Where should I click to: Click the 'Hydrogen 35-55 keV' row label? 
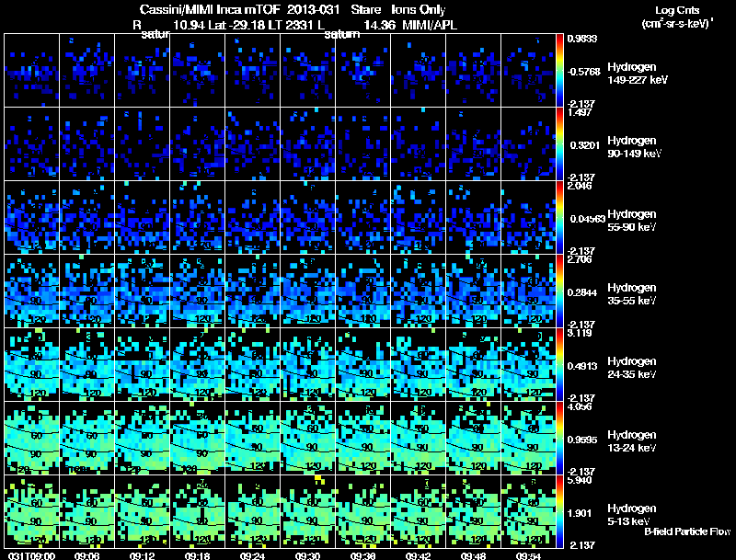pyautogui.click(x=632, y=294)
